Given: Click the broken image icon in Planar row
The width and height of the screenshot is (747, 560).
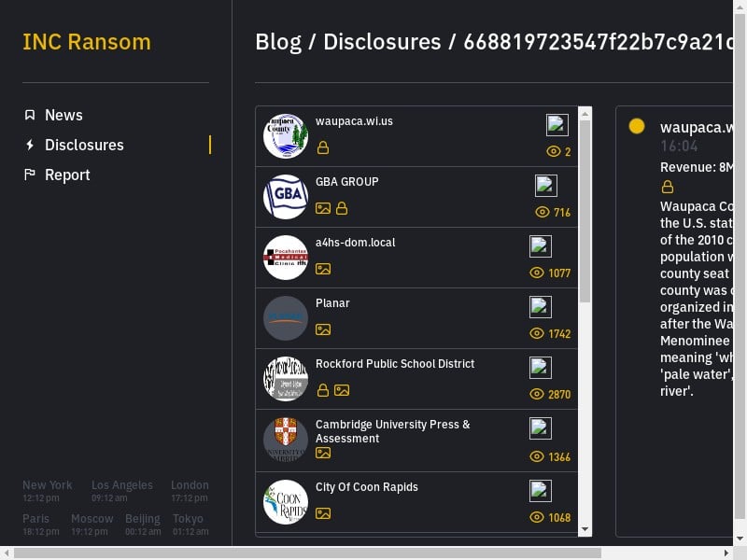Looking at the screenshot, I should click(541, 307).
